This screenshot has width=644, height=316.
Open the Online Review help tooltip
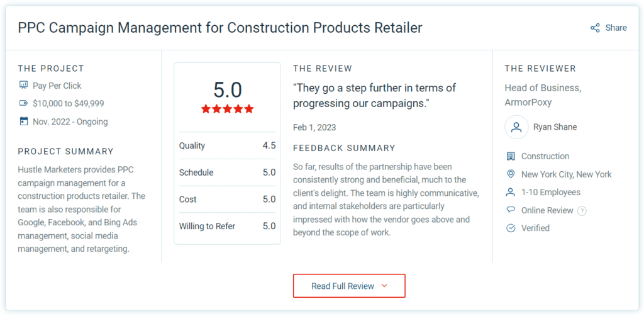[x=582, y=211]
